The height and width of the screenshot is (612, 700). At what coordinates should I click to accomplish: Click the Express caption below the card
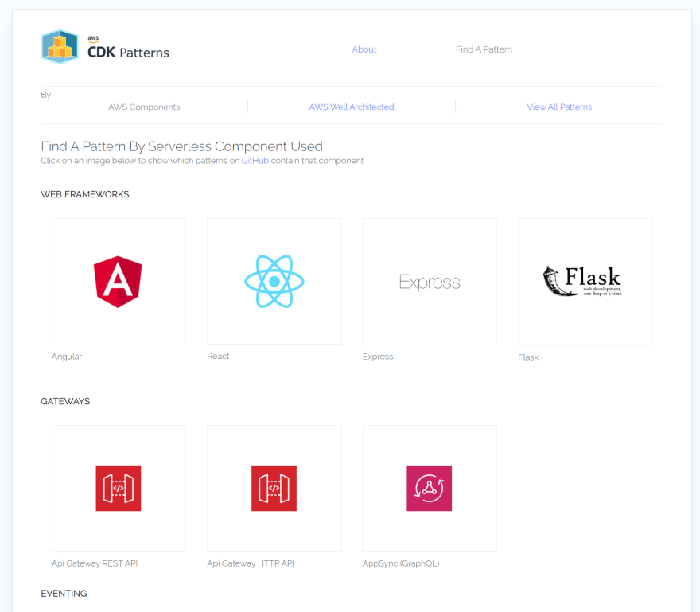[378, 357]
